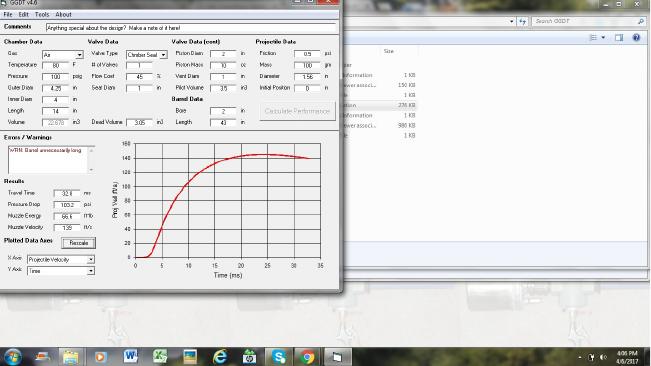Viewport: 651px width, 366px height.
Task: Open the Edit menu
Action: pos(24,15)
